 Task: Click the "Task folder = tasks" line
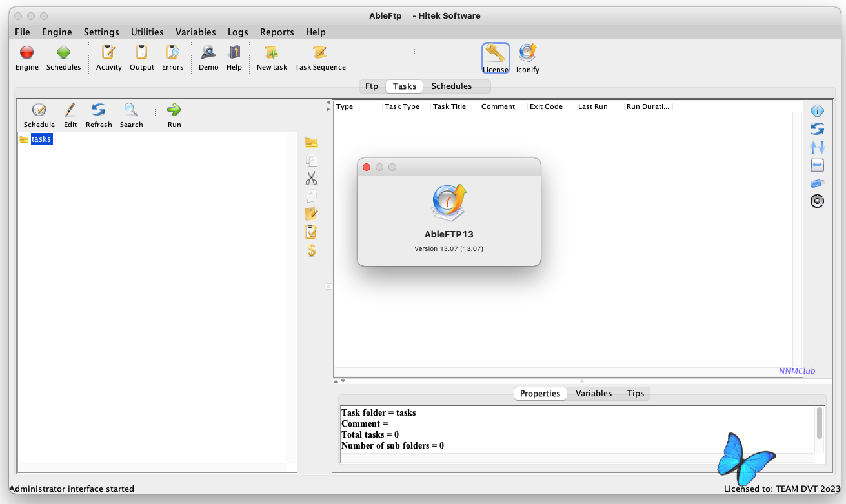tap(379, 412)
